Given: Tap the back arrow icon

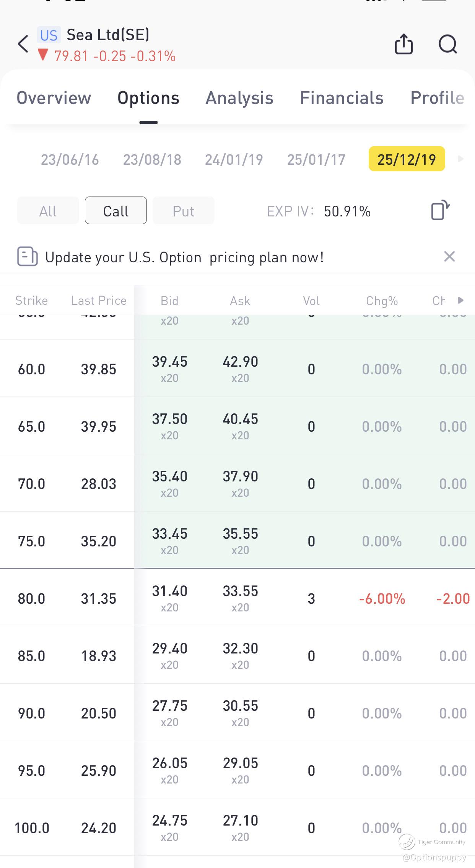Looking at the screenshot, I should pyautogui.click(x=23, y=44).
